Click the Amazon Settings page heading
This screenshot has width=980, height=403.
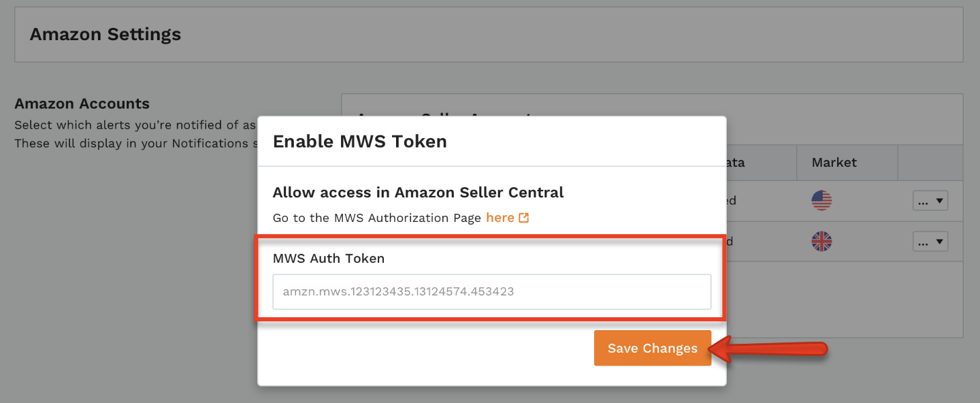pyautogui.click(x=105, y=34)
